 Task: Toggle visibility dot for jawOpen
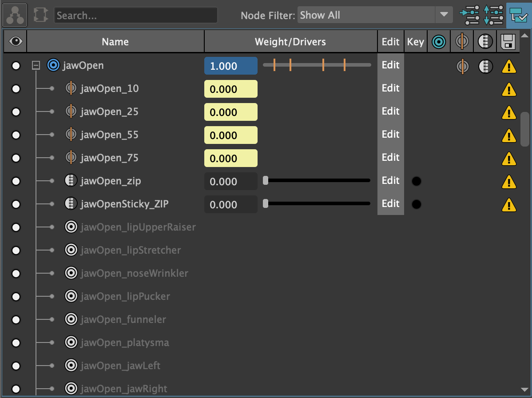(x=16, y=65)
